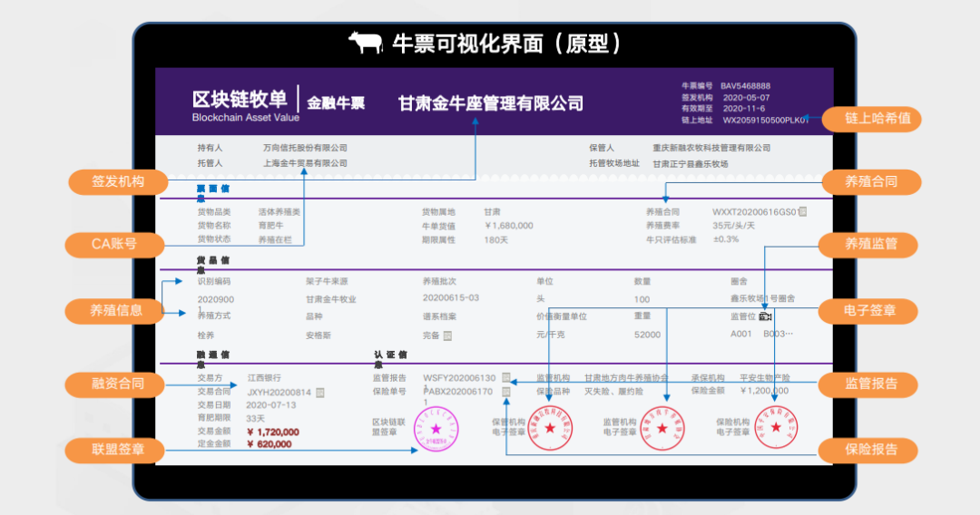The image size is (980, 515).
Task: Click supervisor 甘肃地方肉牛养殖协会
Action: [x=625, y=378]
